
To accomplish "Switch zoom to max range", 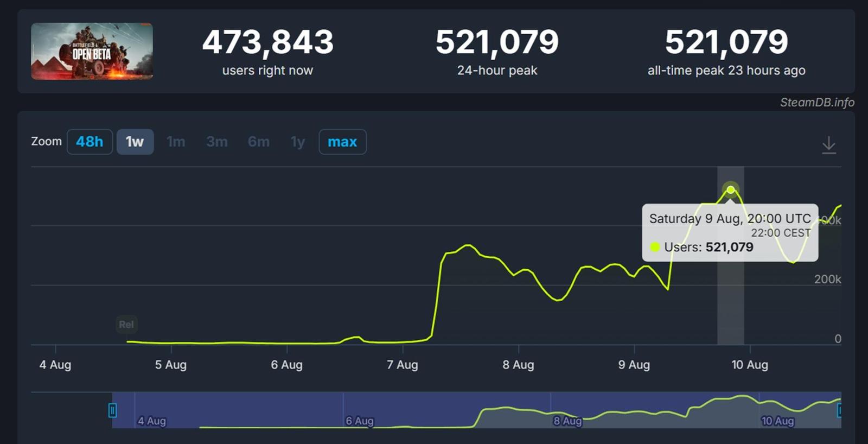I will click(342, 142).
